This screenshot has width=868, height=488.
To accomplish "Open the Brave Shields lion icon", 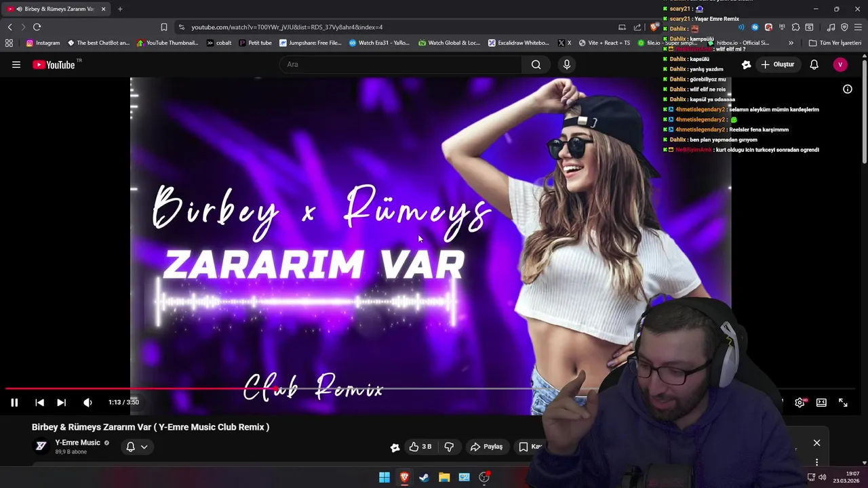I will click(x=653, y=27).
